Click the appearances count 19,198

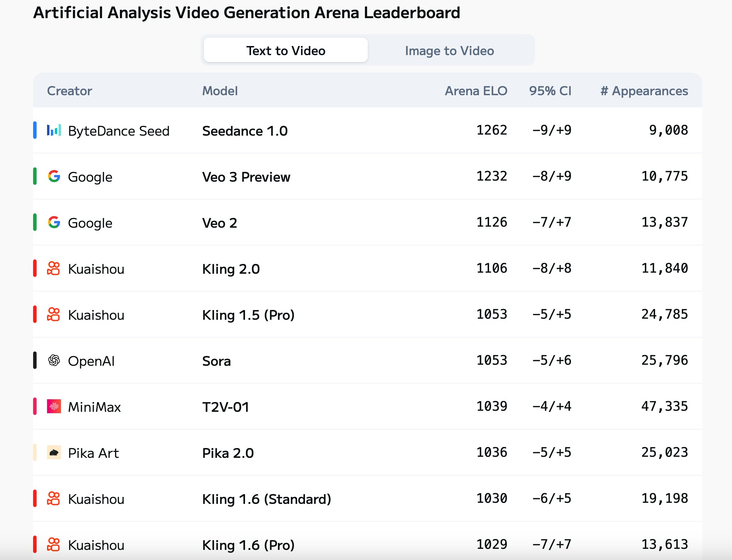[665, 499]
